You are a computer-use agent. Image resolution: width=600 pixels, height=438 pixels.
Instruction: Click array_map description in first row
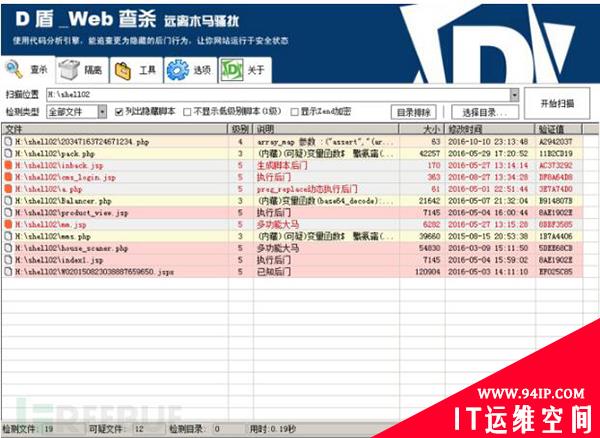(325, 142)
